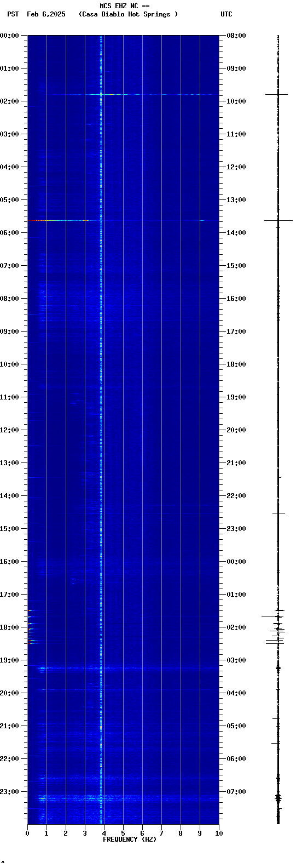Click the 0 Hz frequency axis tick label

(27, 833)
